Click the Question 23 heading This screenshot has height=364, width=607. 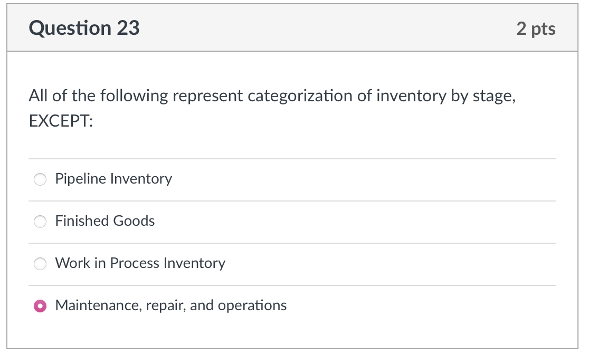point(84,27)
